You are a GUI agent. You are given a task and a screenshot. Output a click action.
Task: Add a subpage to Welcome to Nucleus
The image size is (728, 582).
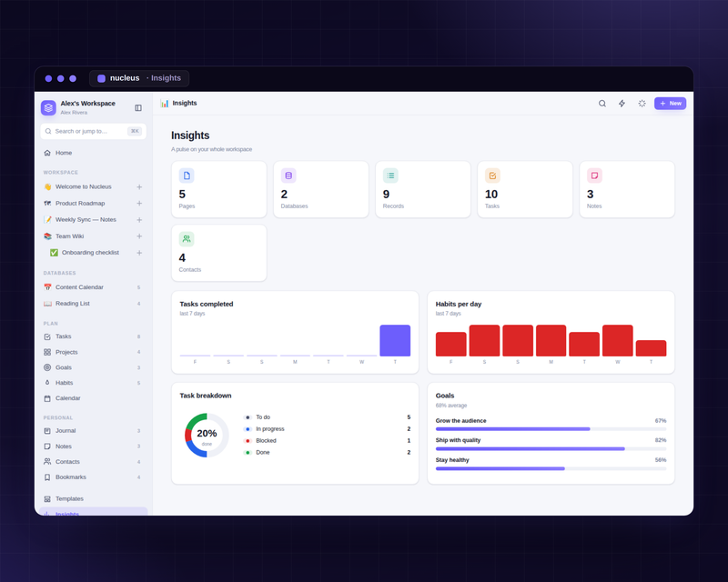pos(139,187)
